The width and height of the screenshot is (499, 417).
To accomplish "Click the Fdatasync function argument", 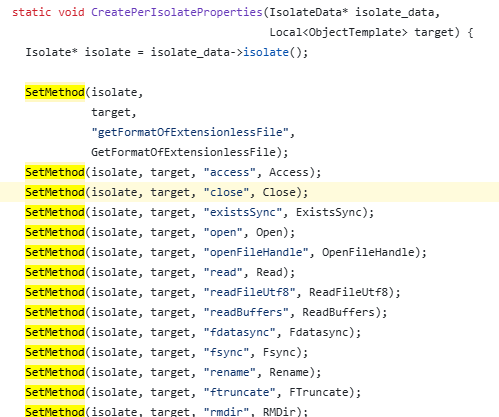I will pos(319,332).
